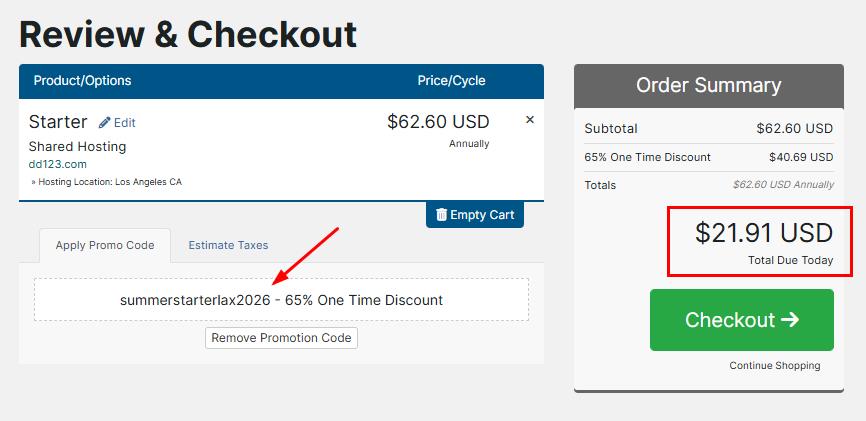Empty the cart using the blue button
866x421 pixels.
pos(475,215)
